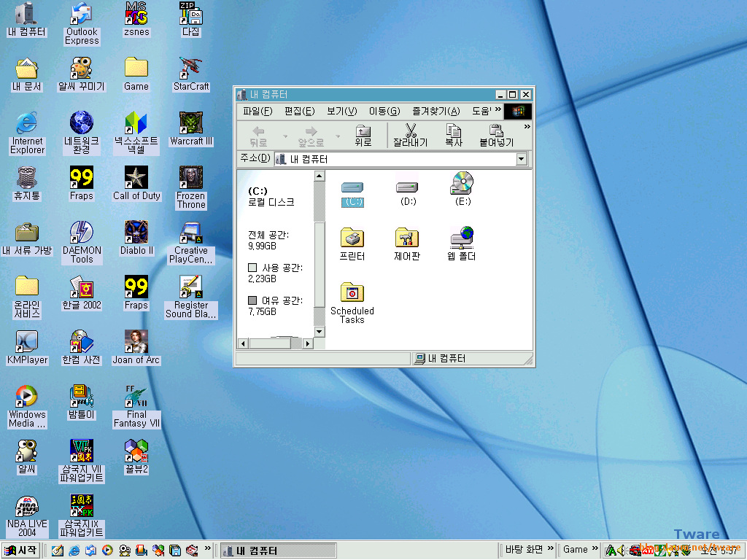Open the 이동(G) menu

point(384,112)
